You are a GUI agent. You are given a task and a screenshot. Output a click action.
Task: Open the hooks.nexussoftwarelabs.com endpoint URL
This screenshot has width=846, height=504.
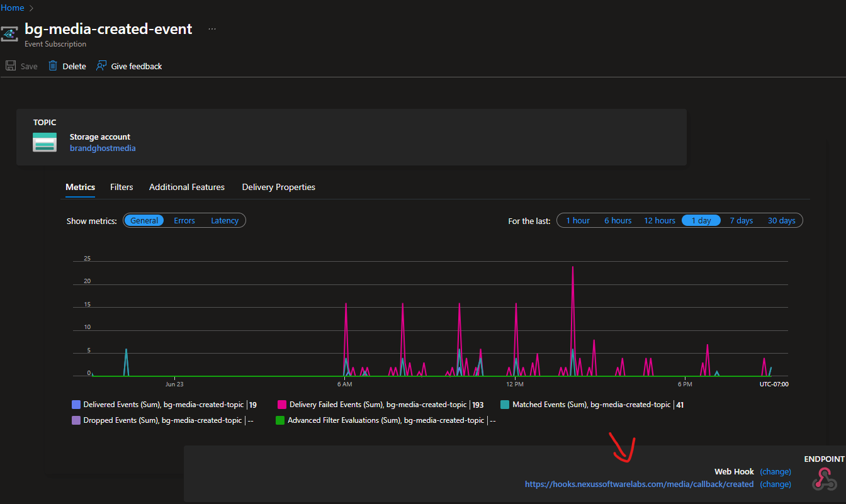coord(639,484)
